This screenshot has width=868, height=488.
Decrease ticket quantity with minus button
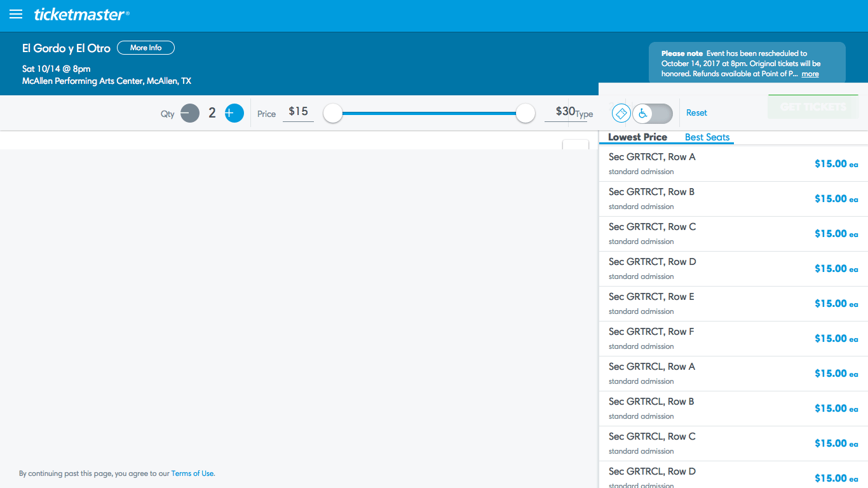point(189,113)
